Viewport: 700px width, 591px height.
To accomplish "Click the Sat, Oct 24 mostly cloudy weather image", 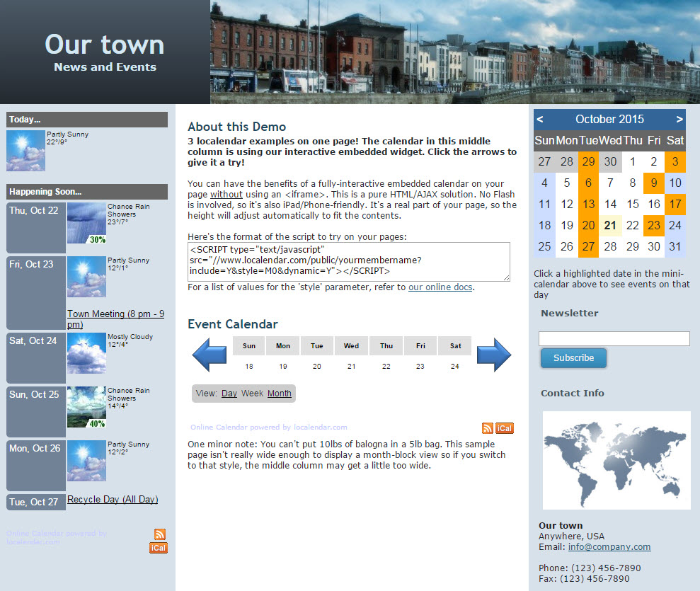I will pyautogui.click(x=86, y=353).
